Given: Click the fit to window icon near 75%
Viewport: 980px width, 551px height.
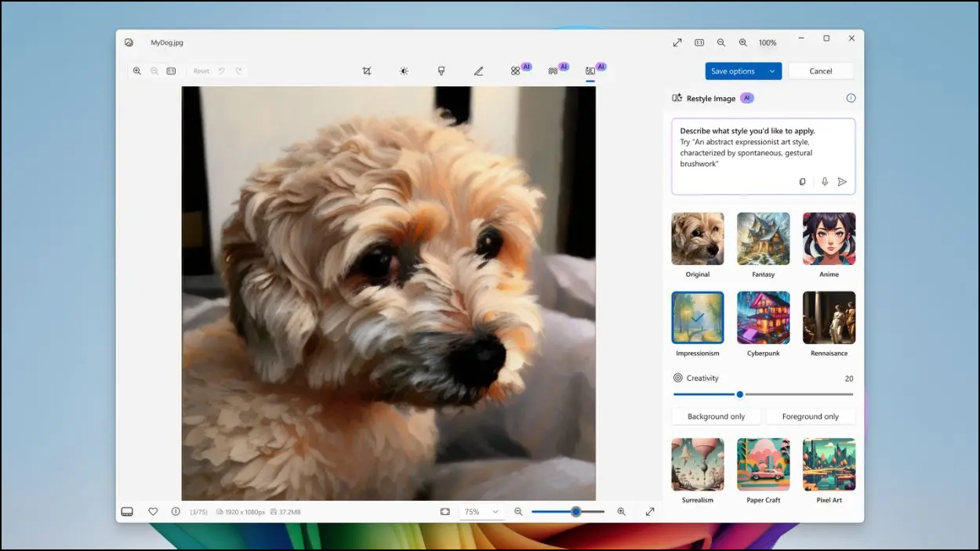Looking at the screenshot, I should [445, 512].
